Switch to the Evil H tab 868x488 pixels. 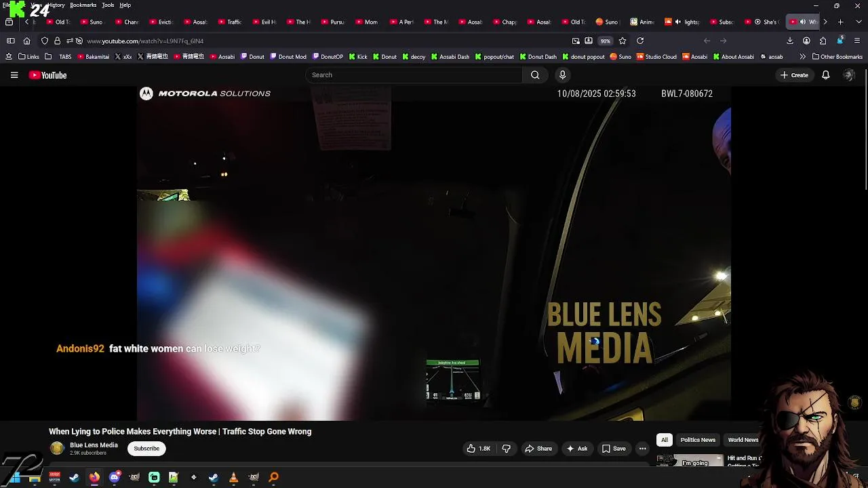[x=263, y=22]
